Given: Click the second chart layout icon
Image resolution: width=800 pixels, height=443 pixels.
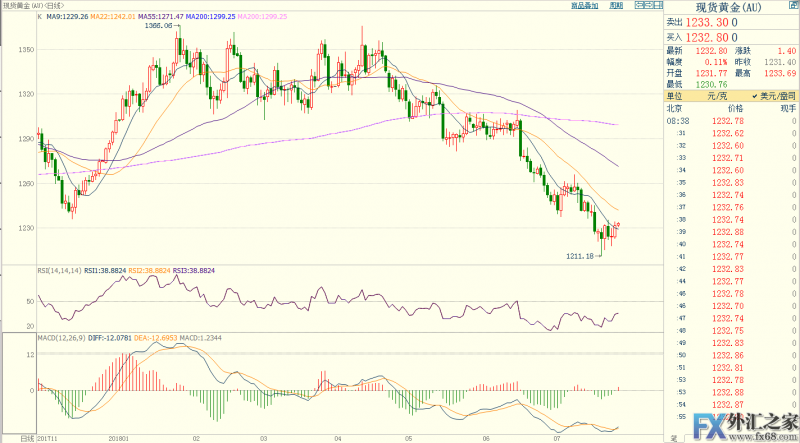Looking at the screenshot, I should 647,6.
